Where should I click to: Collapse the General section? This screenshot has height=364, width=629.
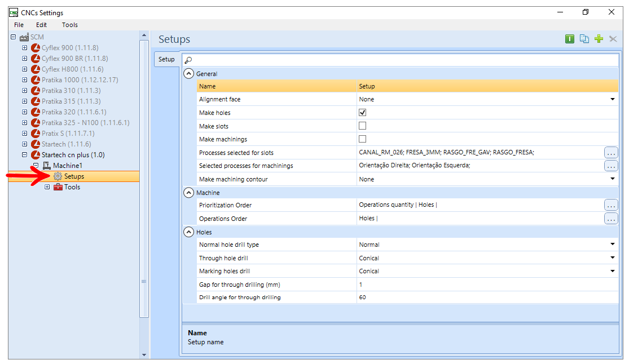[x=188, y=74]
